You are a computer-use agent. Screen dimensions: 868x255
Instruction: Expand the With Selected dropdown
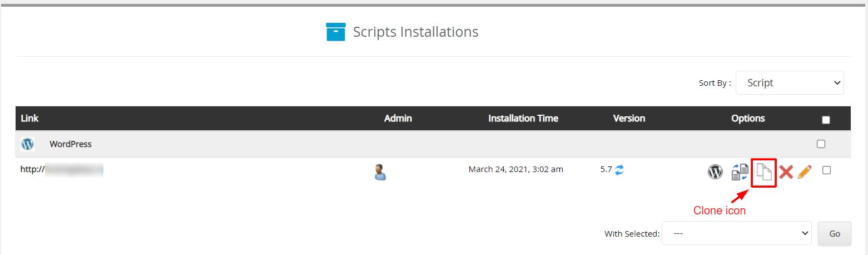(x=737, y=233)
